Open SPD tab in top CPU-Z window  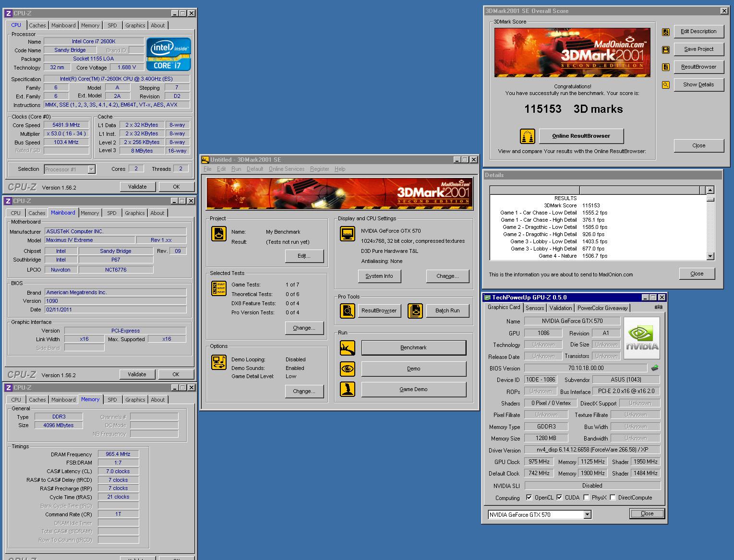click(112, 25)
